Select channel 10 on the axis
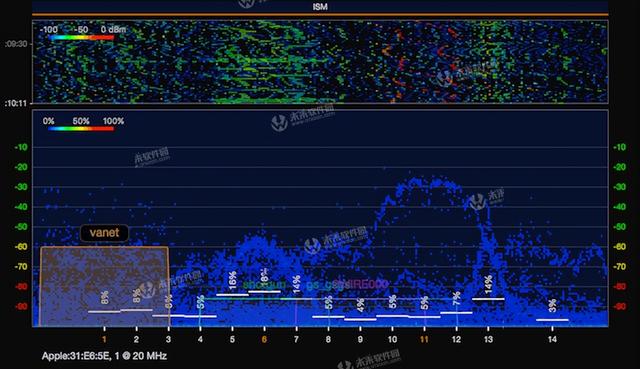Screen dimensions: 640x369 (392, 340)
